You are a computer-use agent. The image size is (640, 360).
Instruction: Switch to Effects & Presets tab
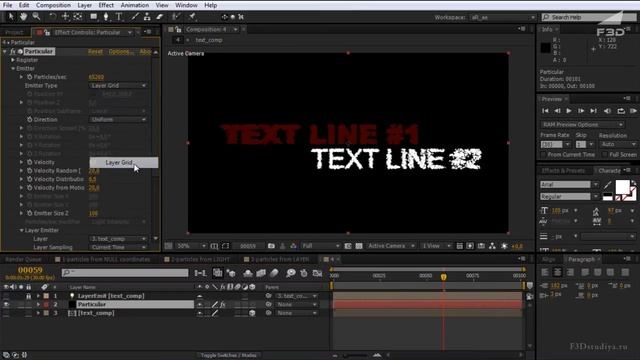coord(563,171)
